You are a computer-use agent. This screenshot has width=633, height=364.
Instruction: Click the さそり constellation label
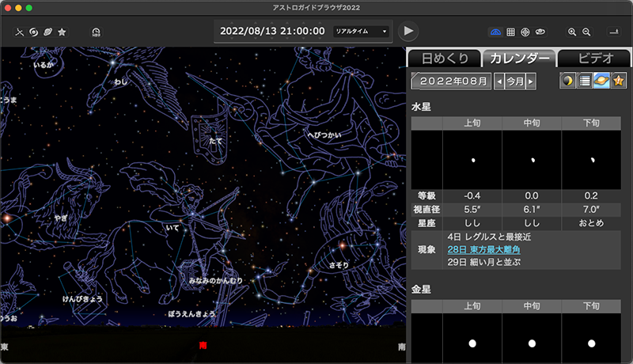point(339,265)
